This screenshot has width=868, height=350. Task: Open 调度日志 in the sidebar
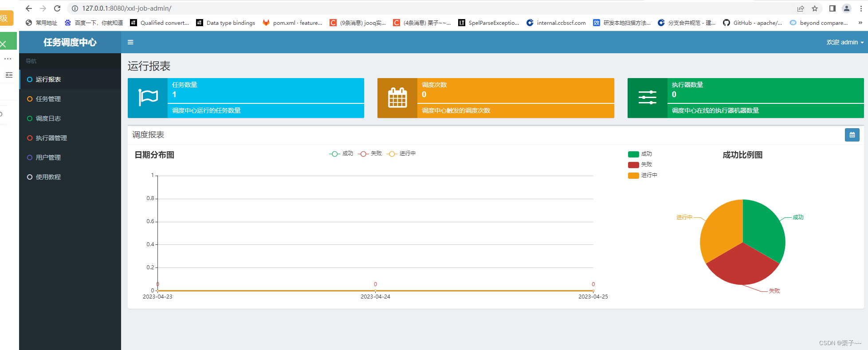70,118
